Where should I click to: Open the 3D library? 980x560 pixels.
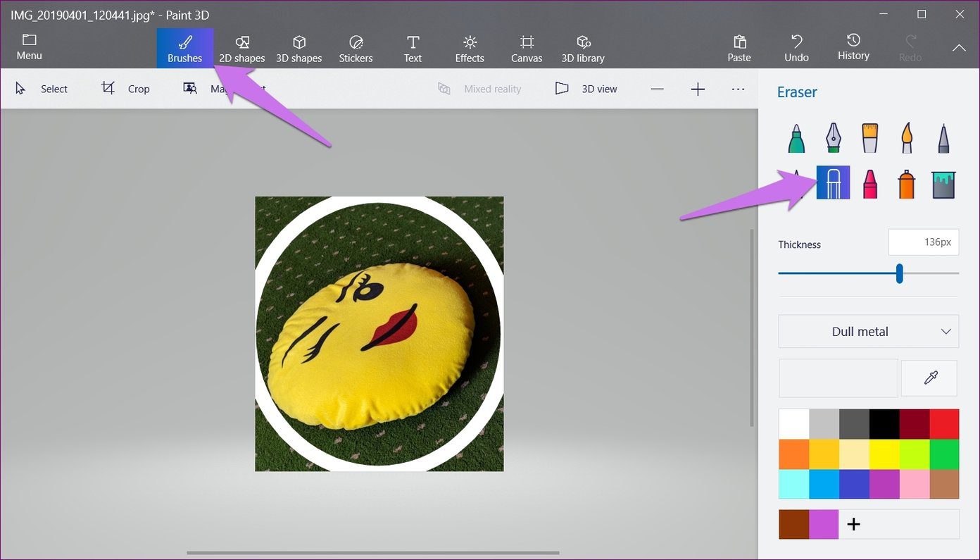(583, 49)
